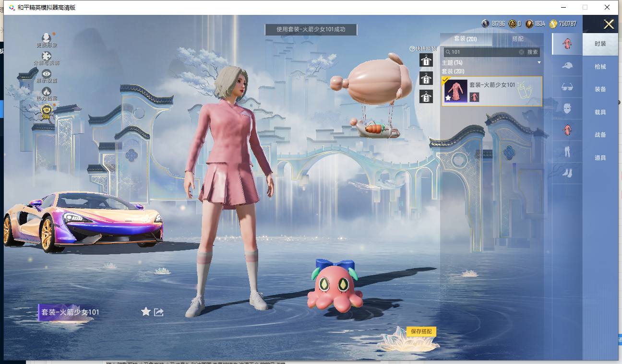
Task: Open 快捷换装 question mark help
Action: [412, 49]
